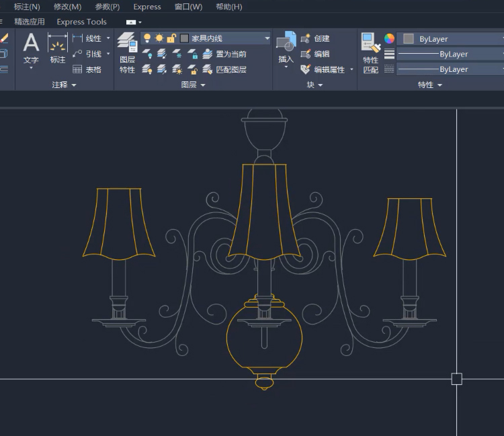This screenshot has height=436, width=504.
Task: Open the ByLayer object color dropdown
Action: click(451, 39)
